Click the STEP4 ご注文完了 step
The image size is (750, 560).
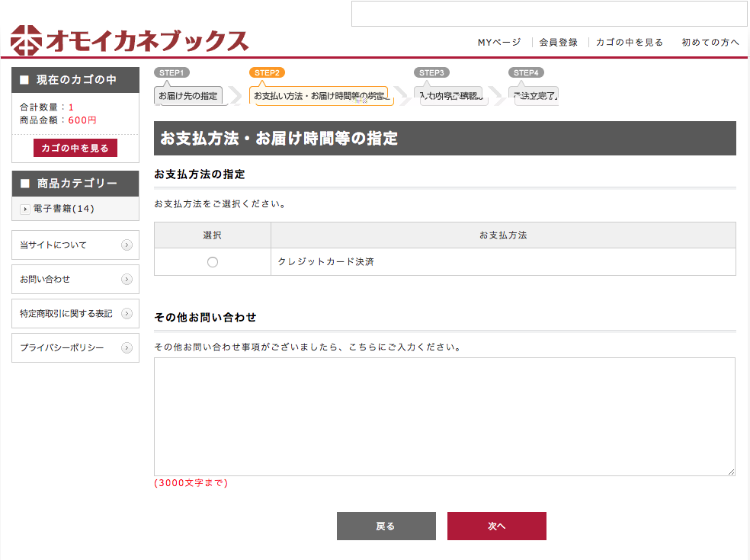[536, 96]
